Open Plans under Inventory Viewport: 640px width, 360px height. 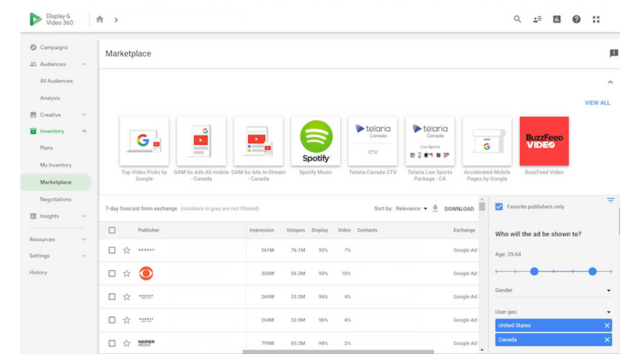point(46,148)
